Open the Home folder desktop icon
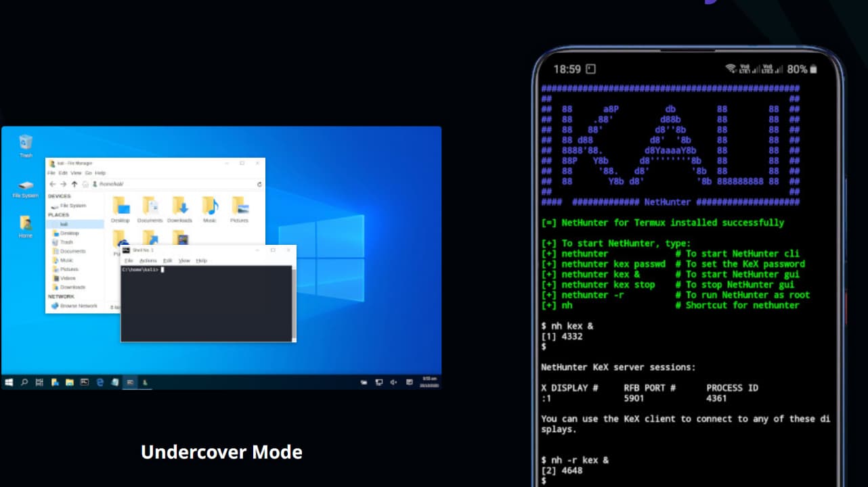The image size is (868, 487). pyautogui.click(x=26, y=227)
